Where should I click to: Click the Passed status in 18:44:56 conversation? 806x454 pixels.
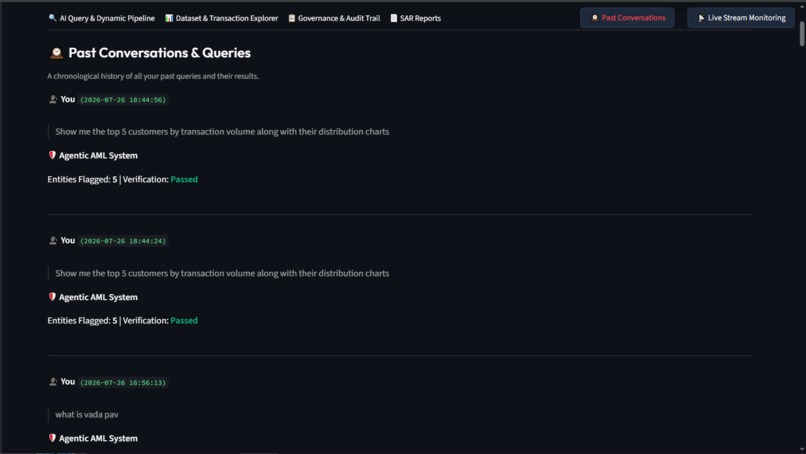click(184, 179)
